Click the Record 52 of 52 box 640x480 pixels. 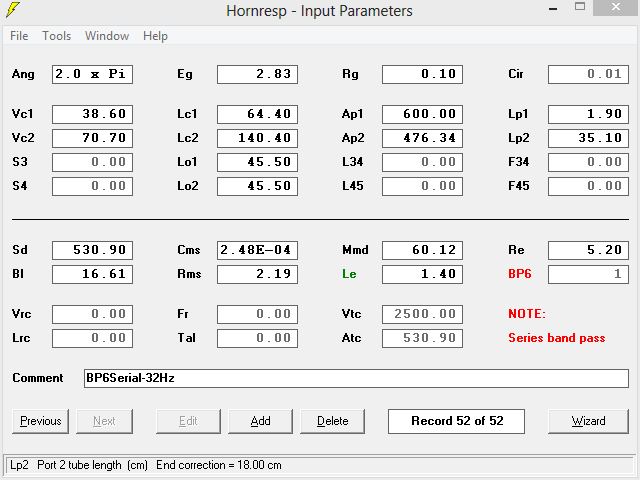456,421
